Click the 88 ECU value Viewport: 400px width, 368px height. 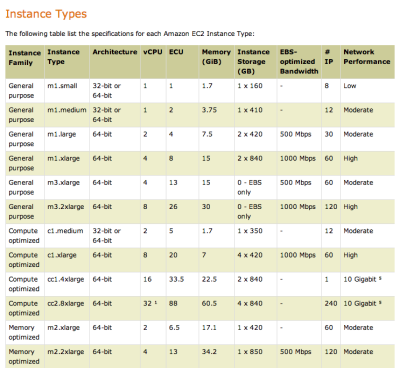[173, 304]
